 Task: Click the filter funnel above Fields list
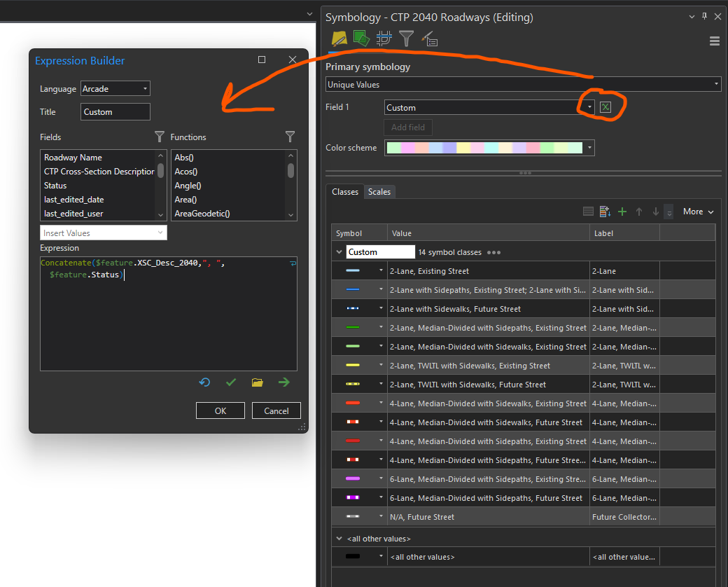point(159,137)
